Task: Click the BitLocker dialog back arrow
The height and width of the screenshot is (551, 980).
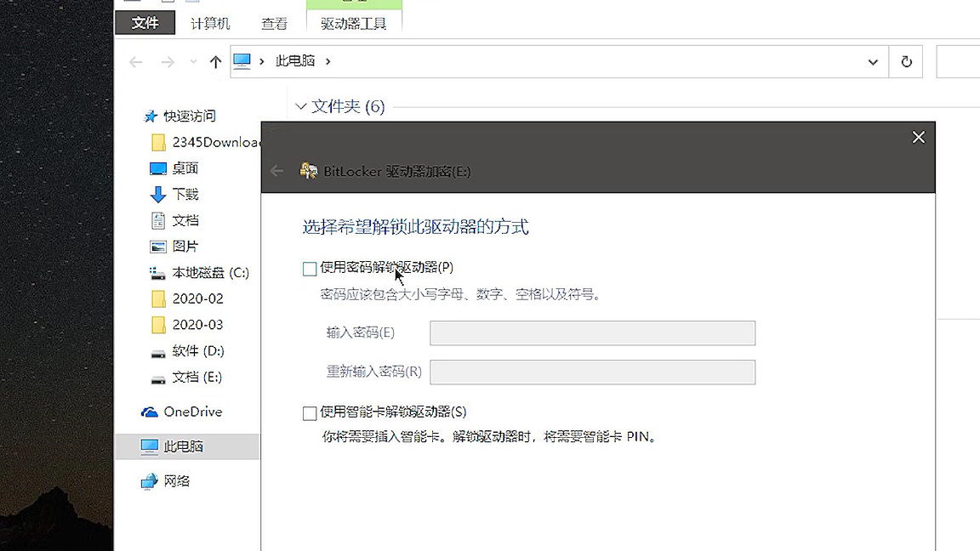Action: point(276,171)
